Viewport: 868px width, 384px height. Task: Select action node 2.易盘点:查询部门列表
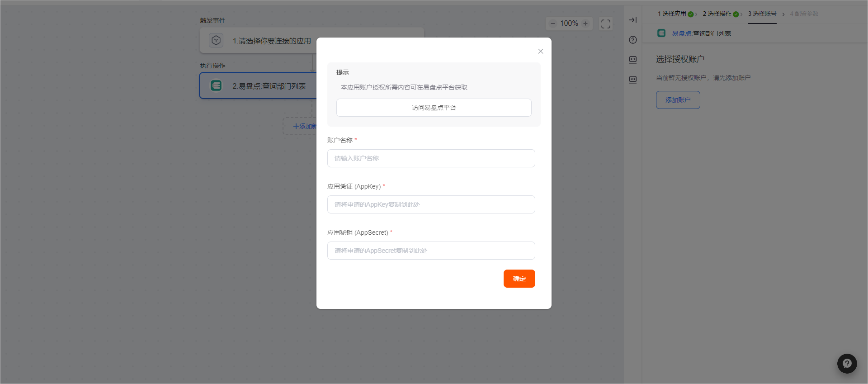tap(258, 85)
